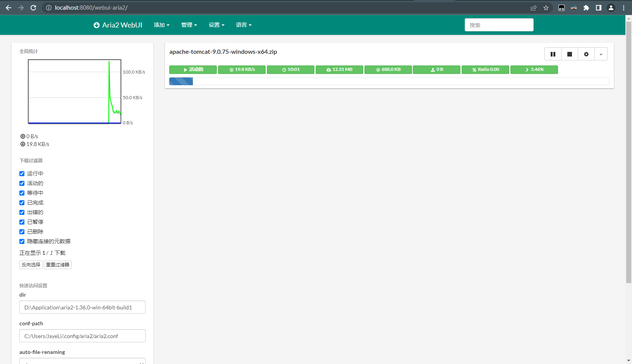Open the browser extensions puzzle icon
Image resolution: width=632 pixels, height=364 pixels.
[586, 8]
